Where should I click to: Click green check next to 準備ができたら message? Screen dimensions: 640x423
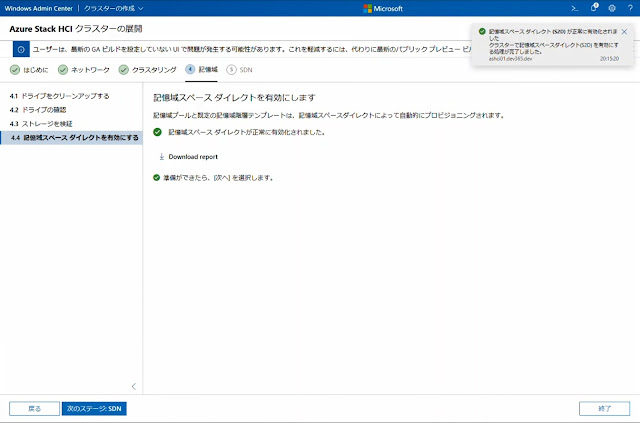156,178
